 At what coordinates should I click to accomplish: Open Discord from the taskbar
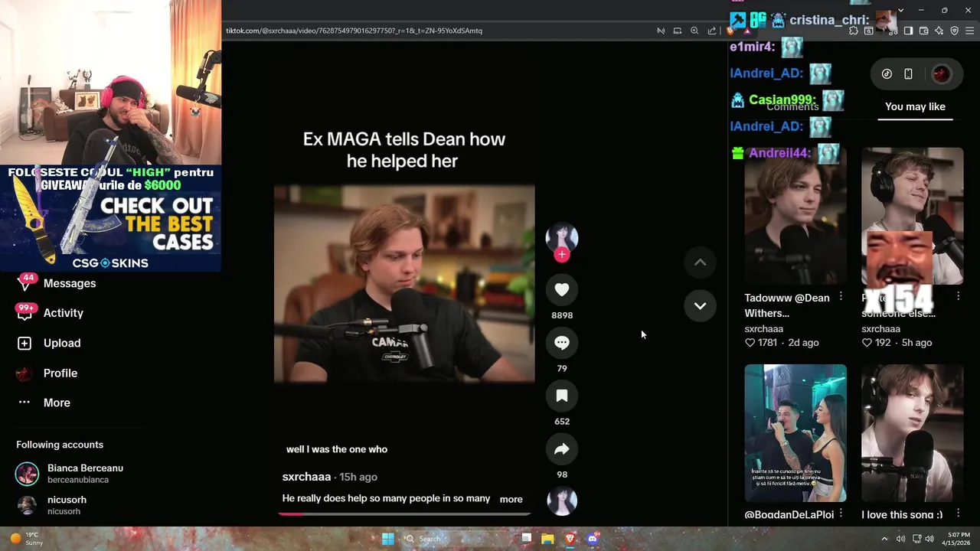pos(592,539)
